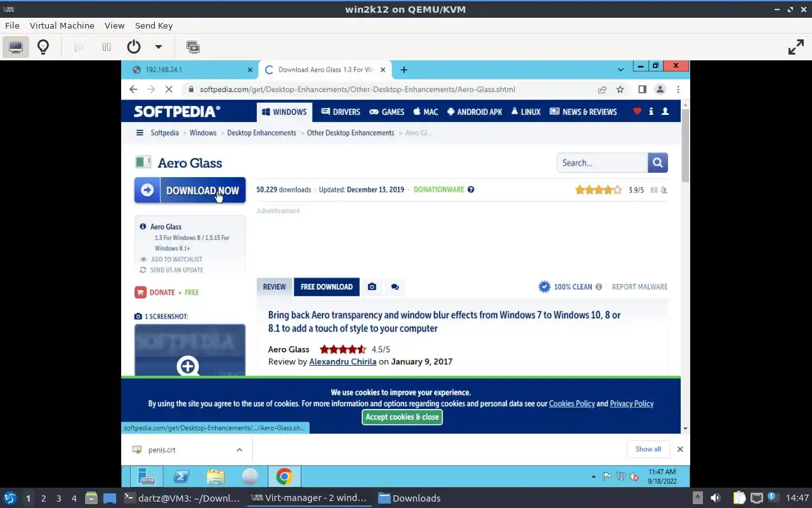Click the magnifier search button

click(x=658, y=163)
